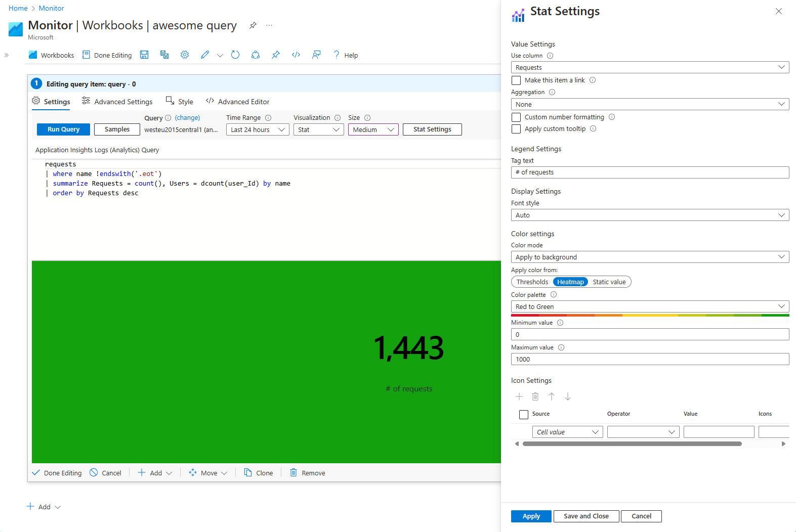Enable the Make this item a link checkbox
This screenshot has height=532, width=796.
[x=516, y=80]
